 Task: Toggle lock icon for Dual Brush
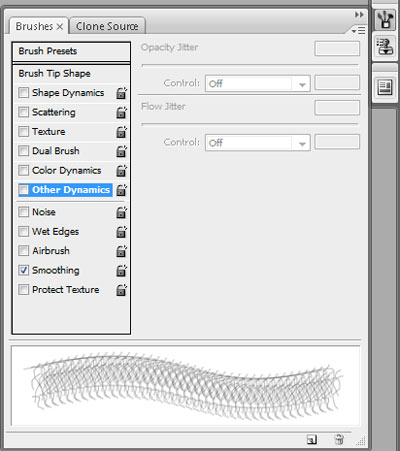[x=121, y=151]
